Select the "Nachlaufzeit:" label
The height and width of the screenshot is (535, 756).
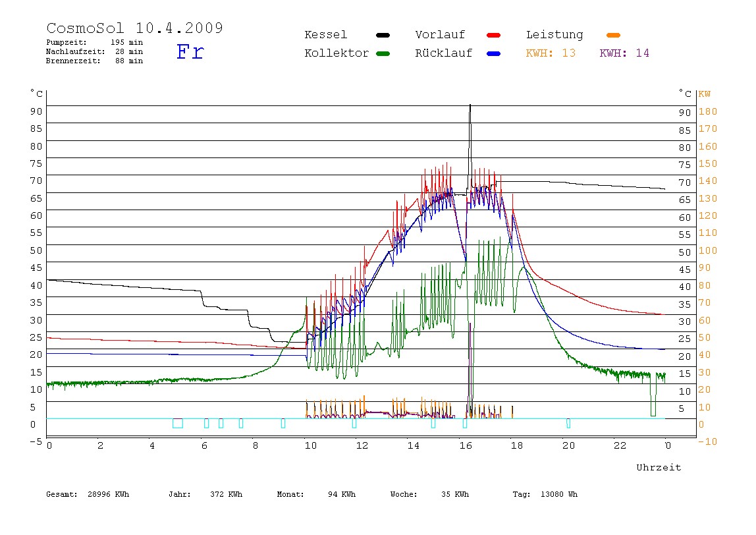click(x=75, y=51)
